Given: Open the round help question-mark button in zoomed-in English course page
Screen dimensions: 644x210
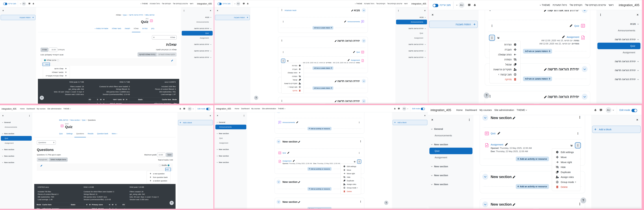Looking at the screenshot, I should click(x=583, y=200).
